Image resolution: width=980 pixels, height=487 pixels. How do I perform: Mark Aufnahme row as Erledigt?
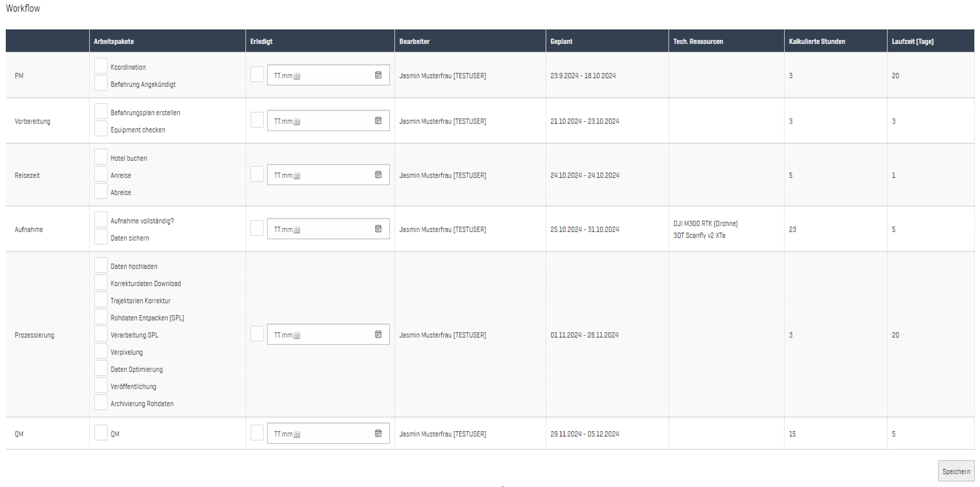point(257,228)
